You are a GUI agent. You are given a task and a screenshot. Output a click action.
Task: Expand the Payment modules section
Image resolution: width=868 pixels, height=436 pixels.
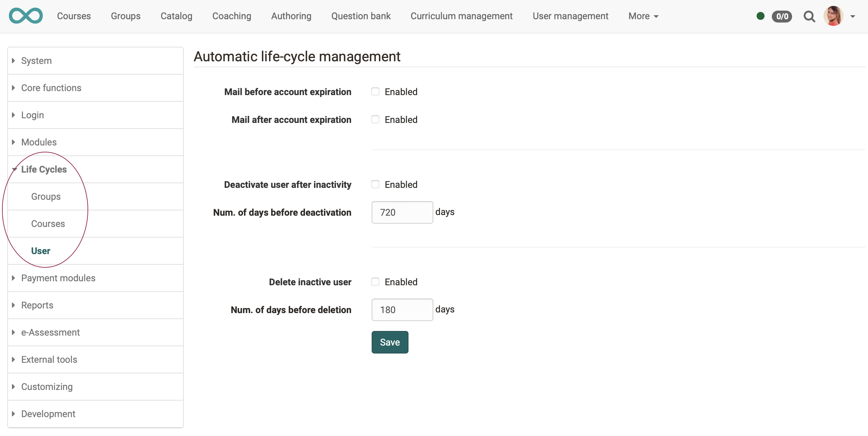58,278
